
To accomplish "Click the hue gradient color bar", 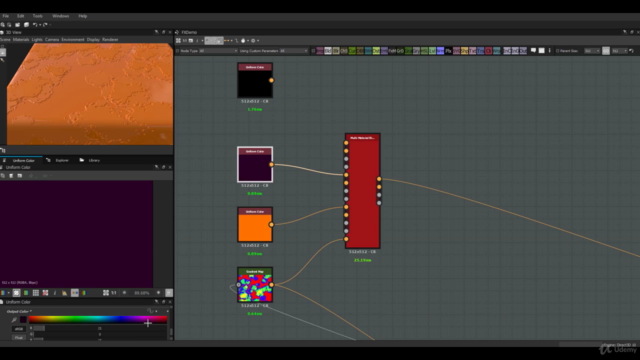I will point(98,320).
